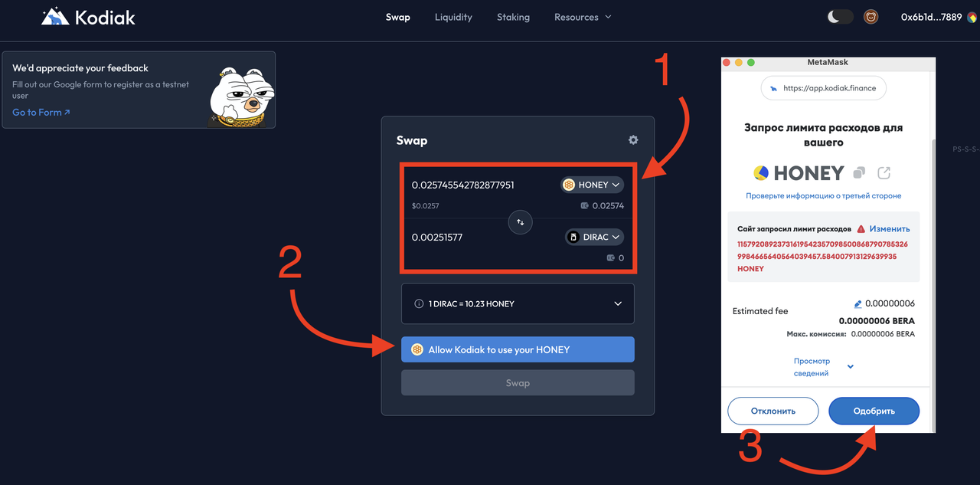Click the $0.0257 dollar value text
Image resolution: width=980 pixels, height=485 pixels.
pyautogui.click(x=425, y=206)
